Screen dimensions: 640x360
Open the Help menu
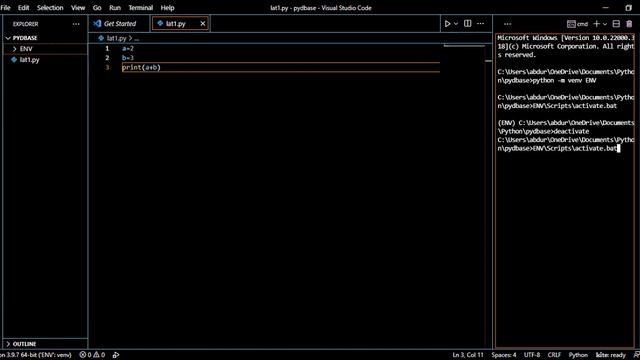(x=167, y=8)
